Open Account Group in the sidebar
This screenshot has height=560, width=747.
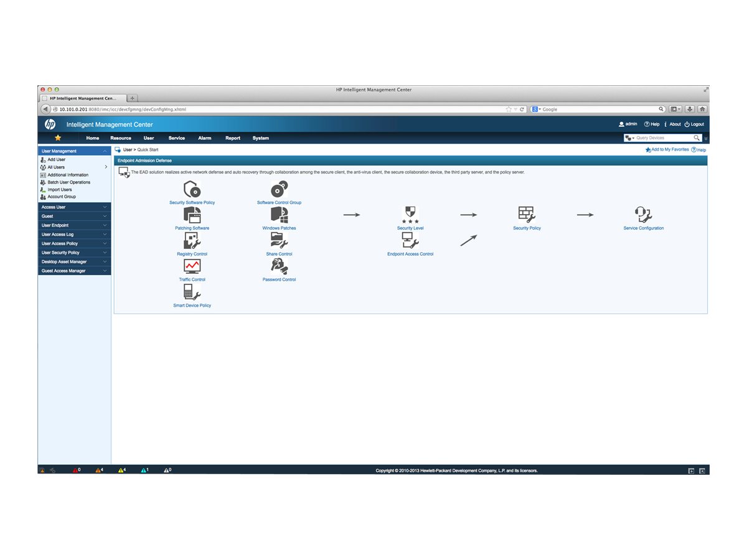(x=62, y=197)
